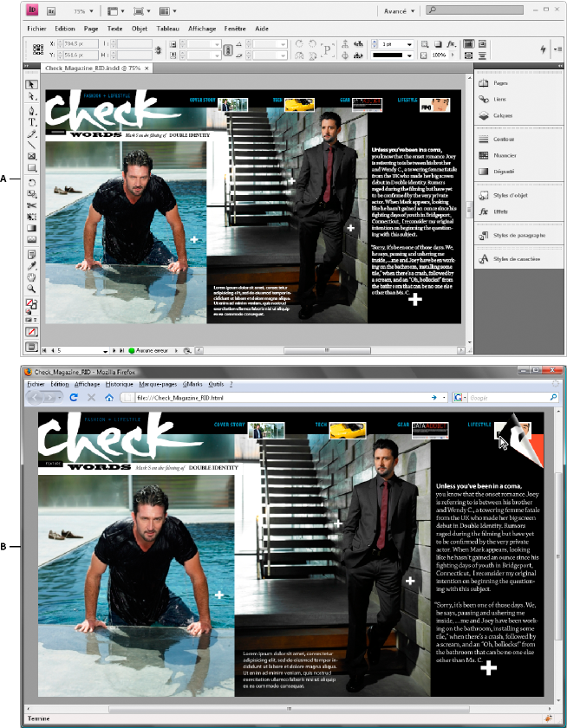
Task: Toggle the screen mode button in toolbox
Action: pos(31,347)
